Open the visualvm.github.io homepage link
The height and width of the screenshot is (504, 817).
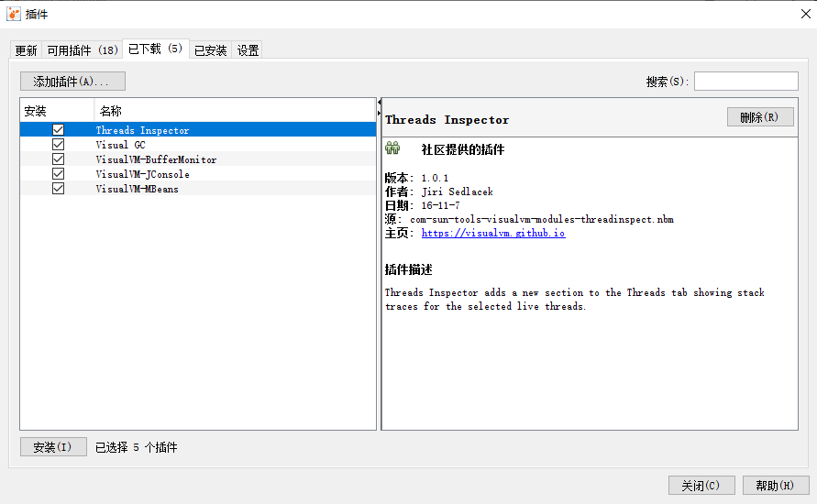coord(493,233)
